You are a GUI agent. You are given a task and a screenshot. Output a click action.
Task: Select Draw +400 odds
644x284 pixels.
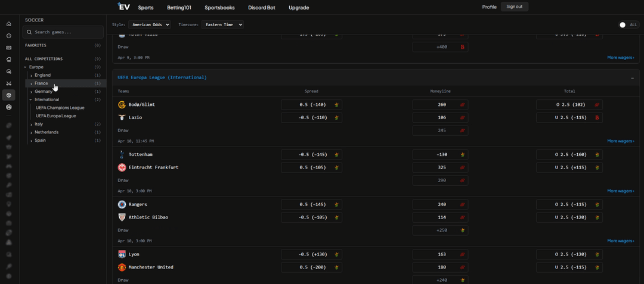[x=440, y=47]
